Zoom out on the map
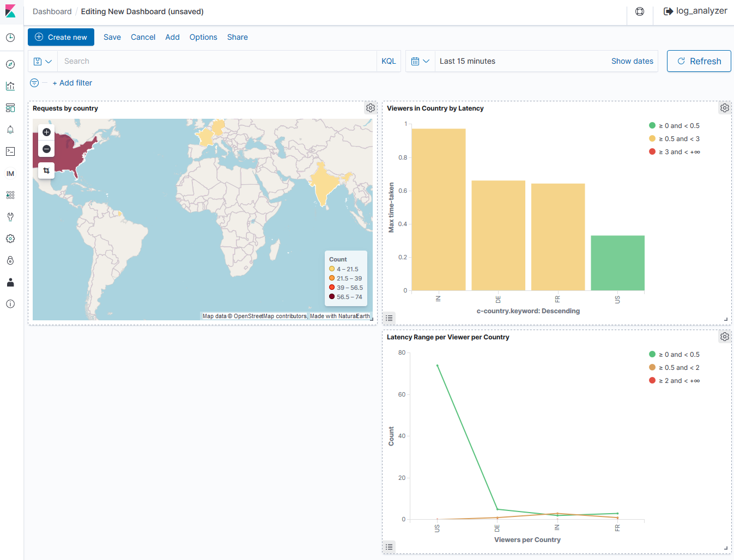734x560 pixels. (46, 149)
